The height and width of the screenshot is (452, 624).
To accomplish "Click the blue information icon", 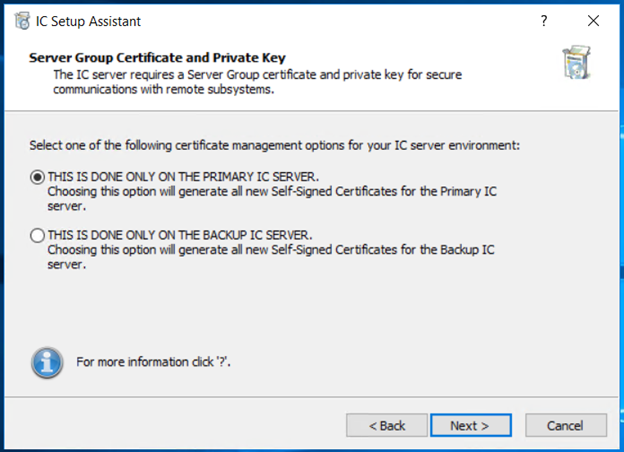I will coord(47,361).
